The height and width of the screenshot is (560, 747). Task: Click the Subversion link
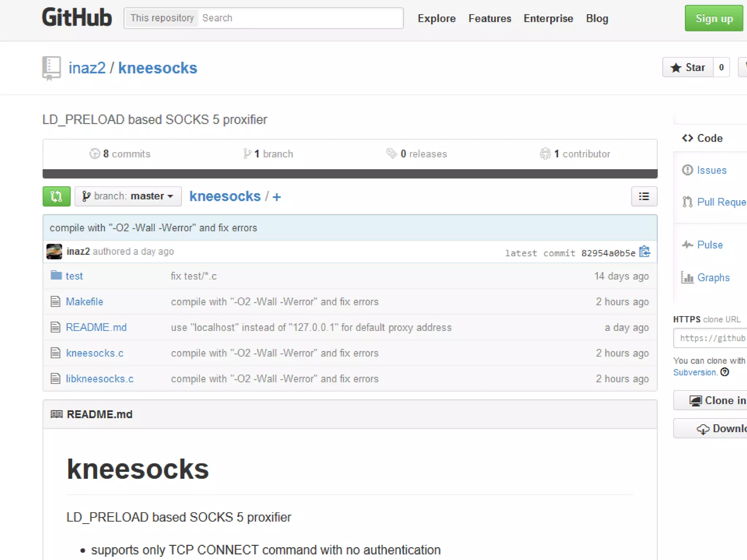pos(695,372)
